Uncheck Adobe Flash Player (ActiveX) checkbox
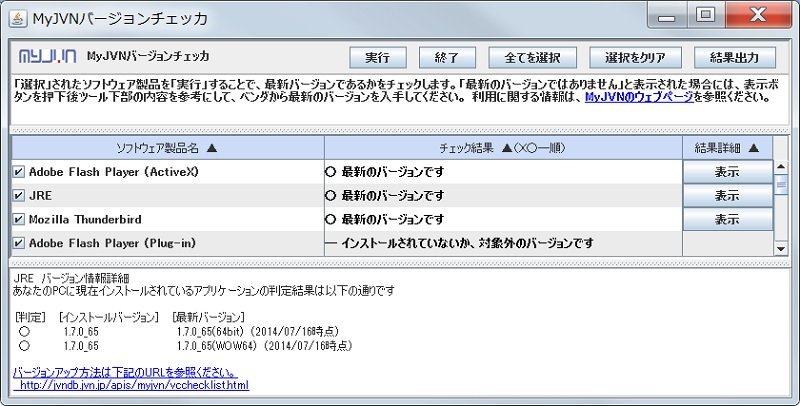The height and width of the screenshot is (406, 800). click(18, 172)
